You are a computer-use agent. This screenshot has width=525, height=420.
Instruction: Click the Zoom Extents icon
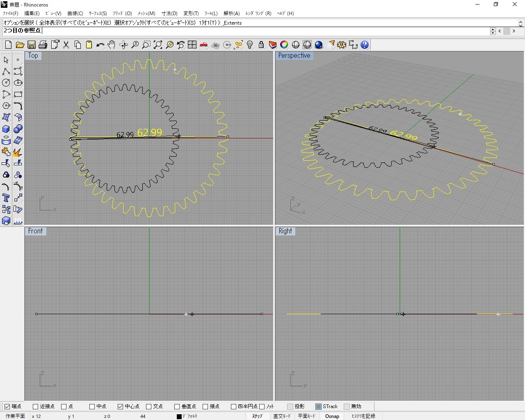(x=157, y=45)
